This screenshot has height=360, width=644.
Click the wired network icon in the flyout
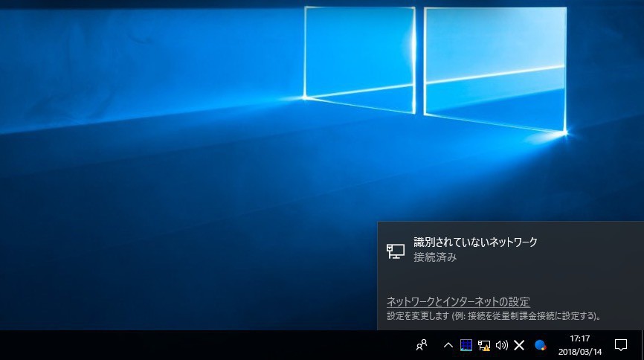[396, 251]
